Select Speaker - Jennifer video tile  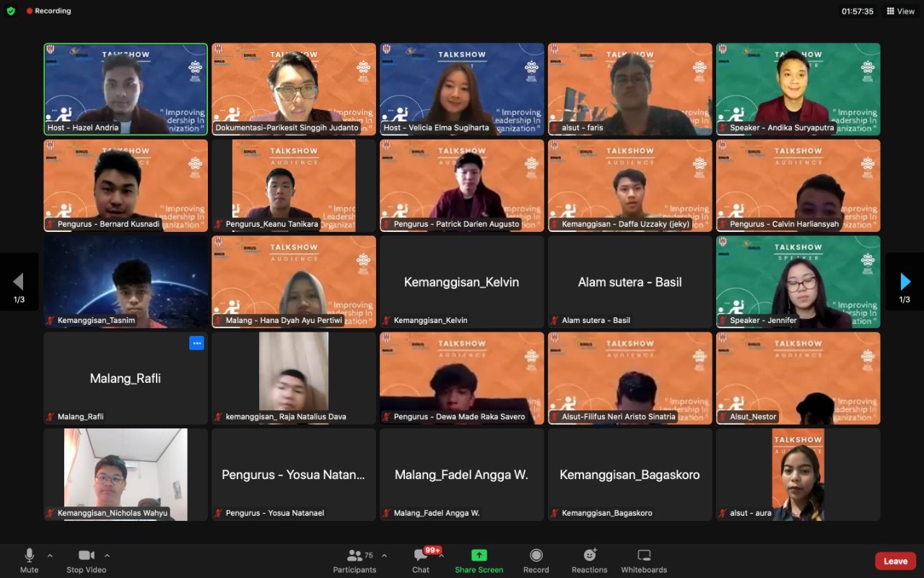[798, 282]
